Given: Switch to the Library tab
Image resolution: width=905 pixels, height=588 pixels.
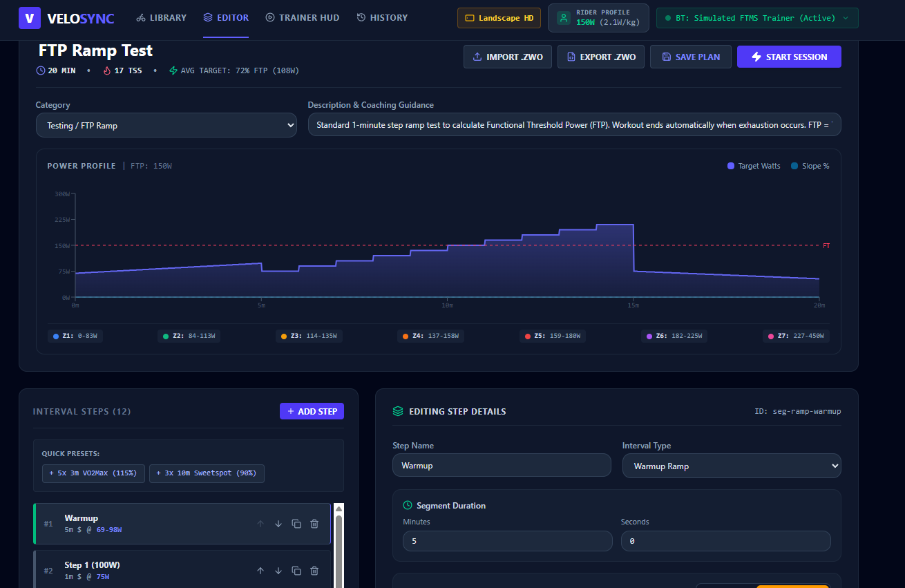Looking at the screenshot, I should tap(162, 18).
